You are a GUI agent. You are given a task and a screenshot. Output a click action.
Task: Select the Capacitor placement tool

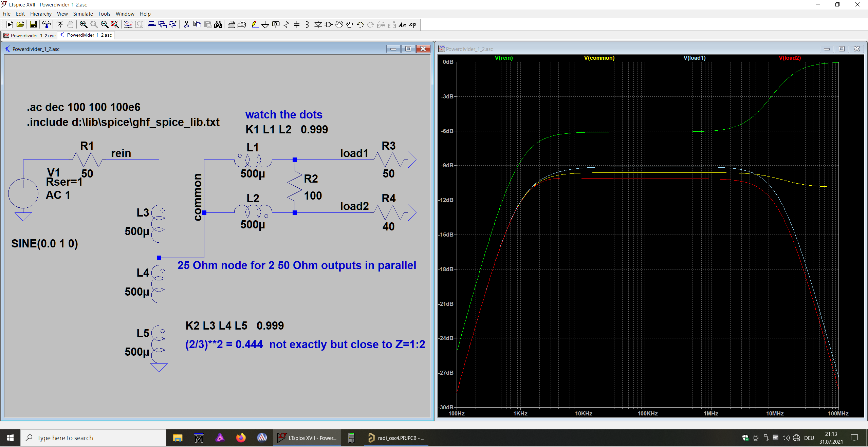click(x=297, y=24)
